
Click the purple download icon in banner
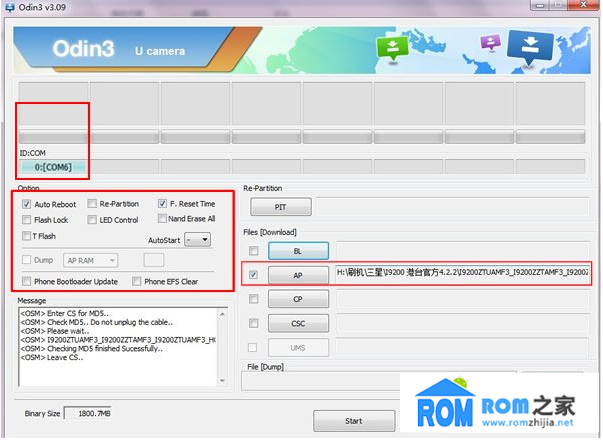[491, 42]
